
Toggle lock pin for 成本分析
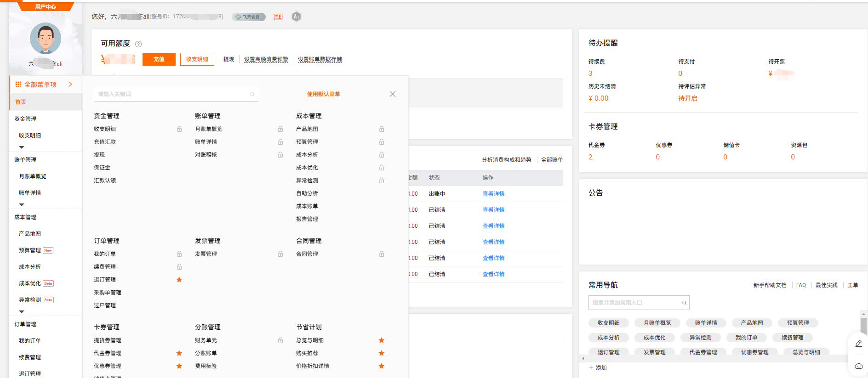coord(382,155)
